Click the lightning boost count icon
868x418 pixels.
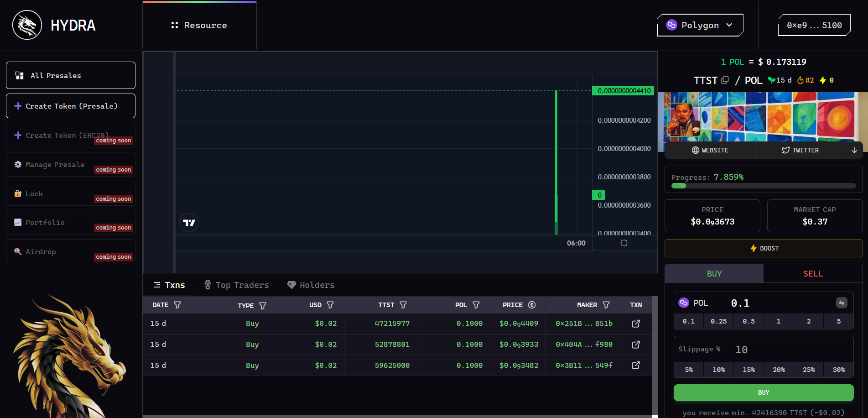(823, 80)
